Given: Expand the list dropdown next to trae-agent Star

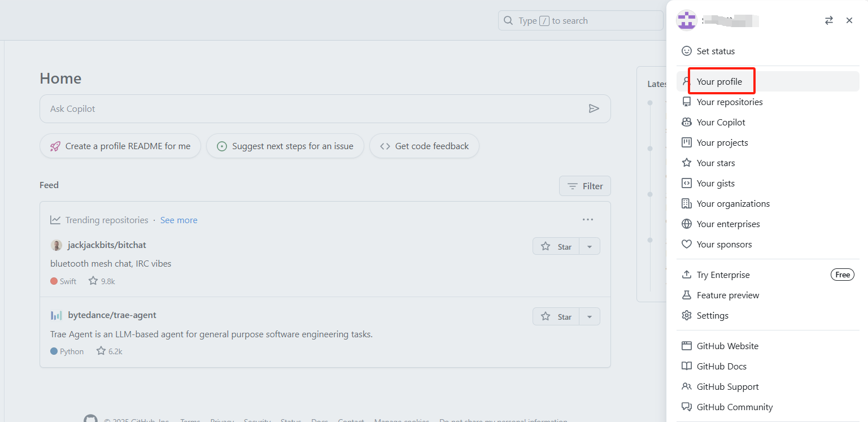Looking at the screenshot, I should (x=590, y=316).
